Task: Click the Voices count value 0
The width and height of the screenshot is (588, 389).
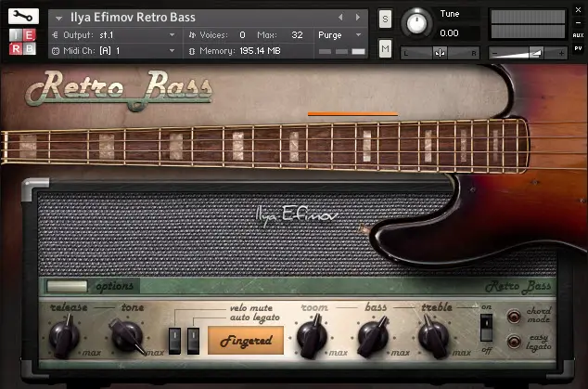Action: tap(242, 35)
